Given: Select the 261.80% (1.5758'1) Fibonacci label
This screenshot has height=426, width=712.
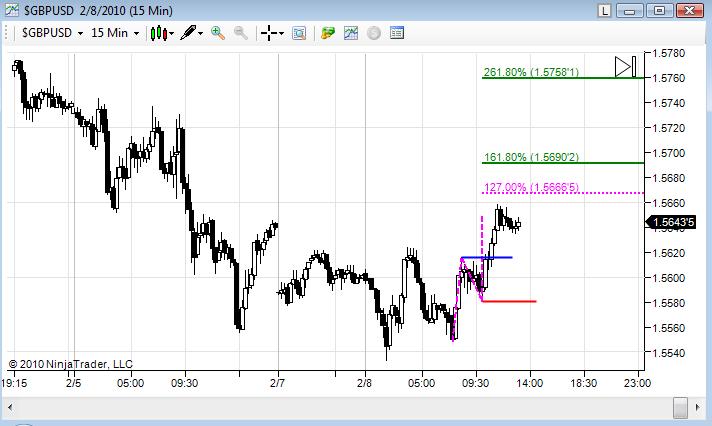Looking at the screenshot, I should coord(531,72).
